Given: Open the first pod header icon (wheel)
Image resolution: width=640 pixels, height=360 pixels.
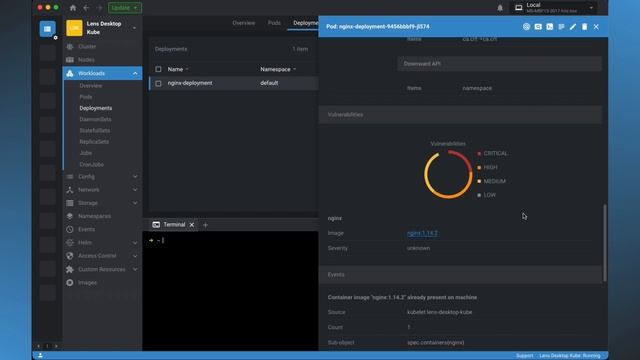Looking at the screenshot, I should pyautogui.click(x=526, y=27).
